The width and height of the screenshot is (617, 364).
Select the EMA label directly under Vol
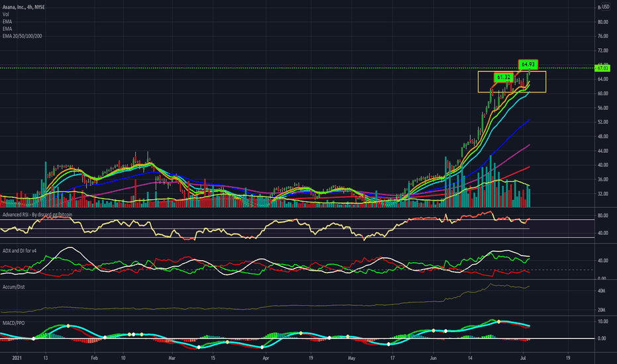pyautogui.click(x=7, y=22)
